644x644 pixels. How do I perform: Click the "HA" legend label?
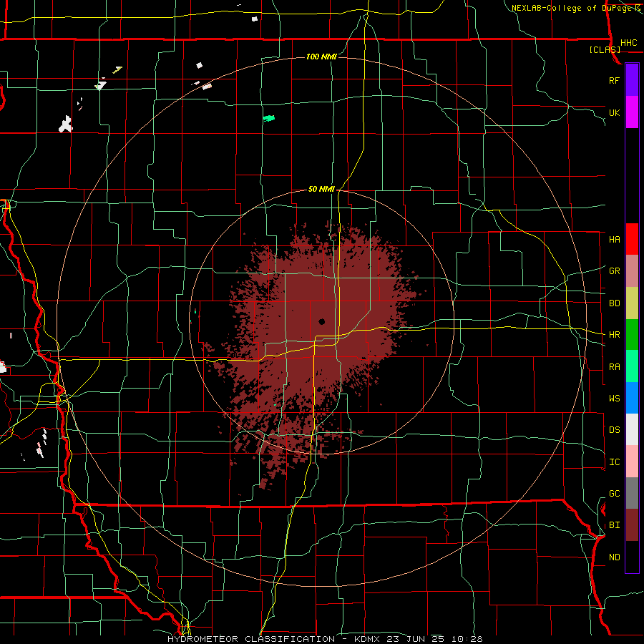614,240
